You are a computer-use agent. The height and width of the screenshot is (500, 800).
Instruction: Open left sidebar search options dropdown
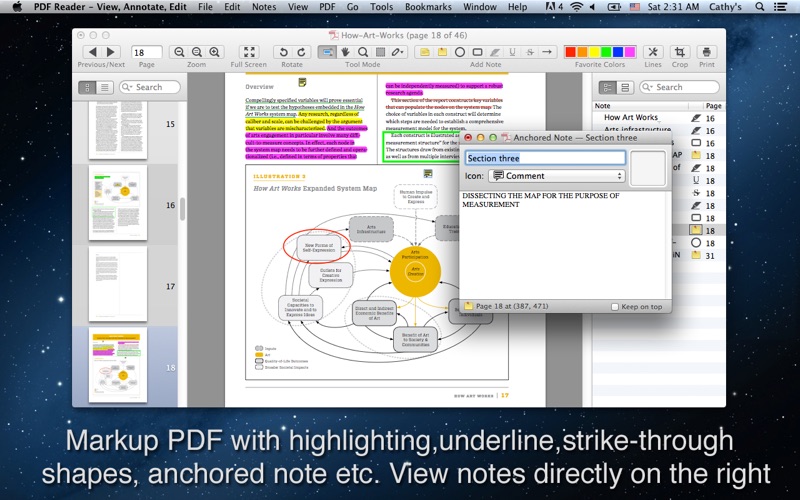click(x=127, y=87)
